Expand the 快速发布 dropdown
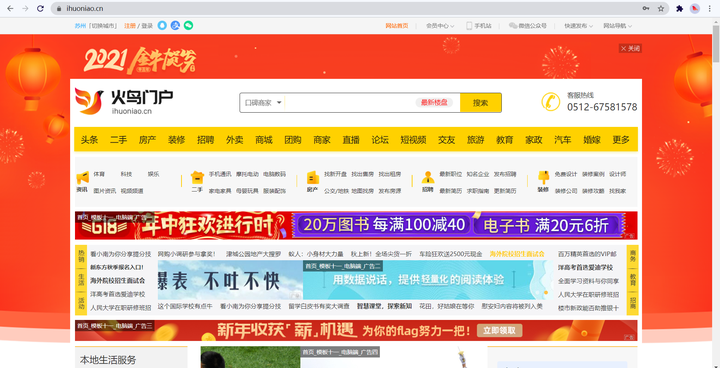720x368 pixels. pyautogui.click(x=579, y=26)
